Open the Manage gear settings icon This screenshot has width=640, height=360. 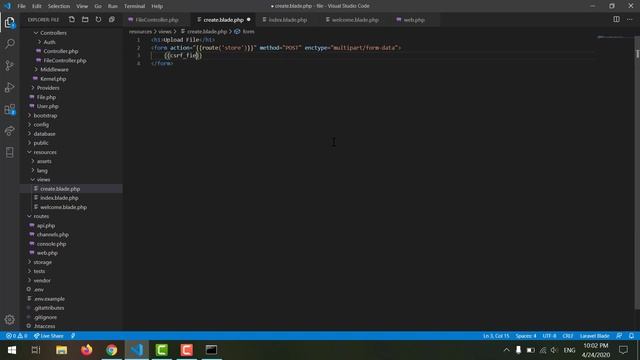10,320
